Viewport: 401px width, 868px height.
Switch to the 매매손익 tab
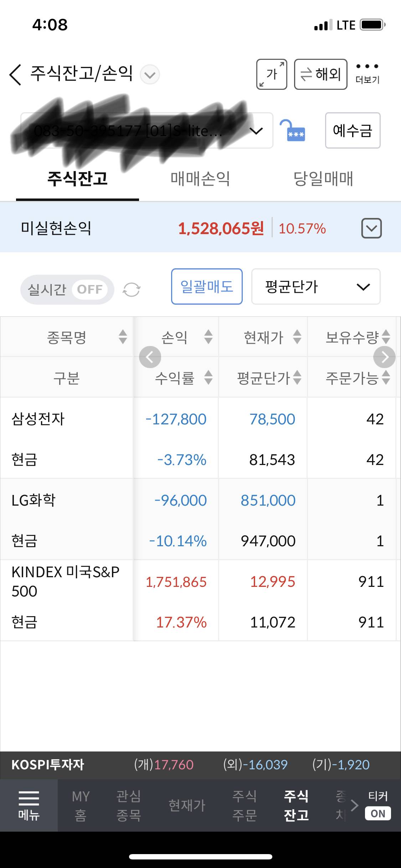click(200, 179)
